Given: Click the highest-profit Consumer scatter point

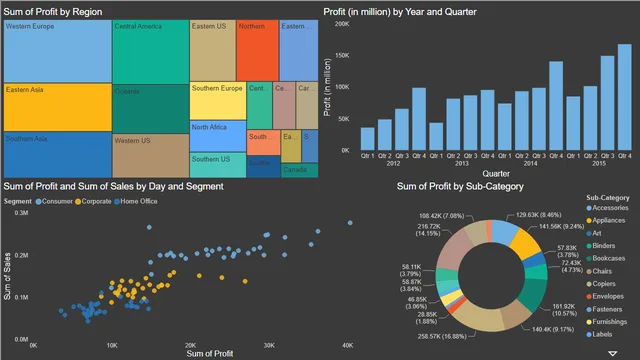Looking at the screenshot, I should pyautogui.click(x=350, y=223).
